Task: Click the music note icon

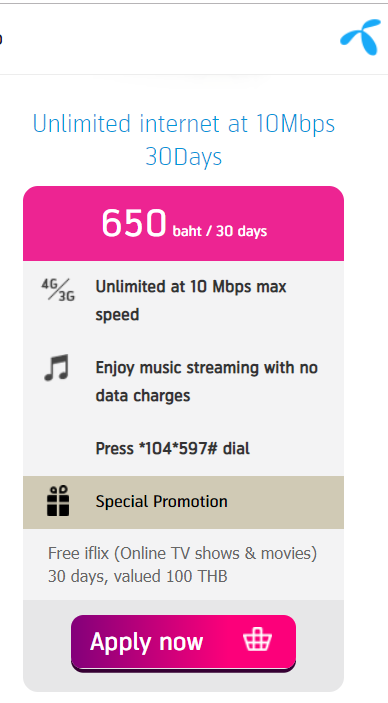Action: tap(57, 368)
